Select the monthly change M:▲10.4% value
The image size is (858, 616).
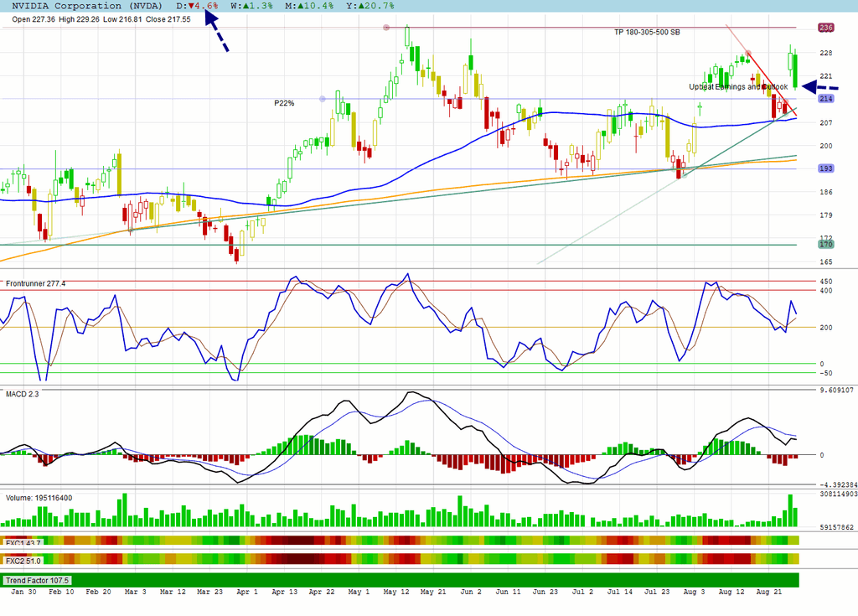coord(309,6)
